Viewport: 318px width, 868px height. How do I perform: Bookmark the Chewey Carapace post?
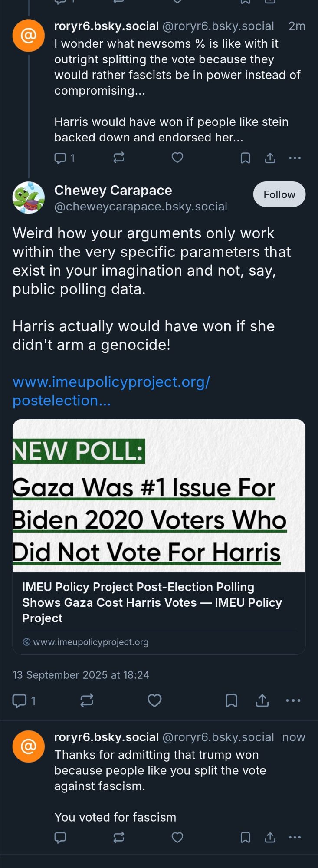coord(231,700)
